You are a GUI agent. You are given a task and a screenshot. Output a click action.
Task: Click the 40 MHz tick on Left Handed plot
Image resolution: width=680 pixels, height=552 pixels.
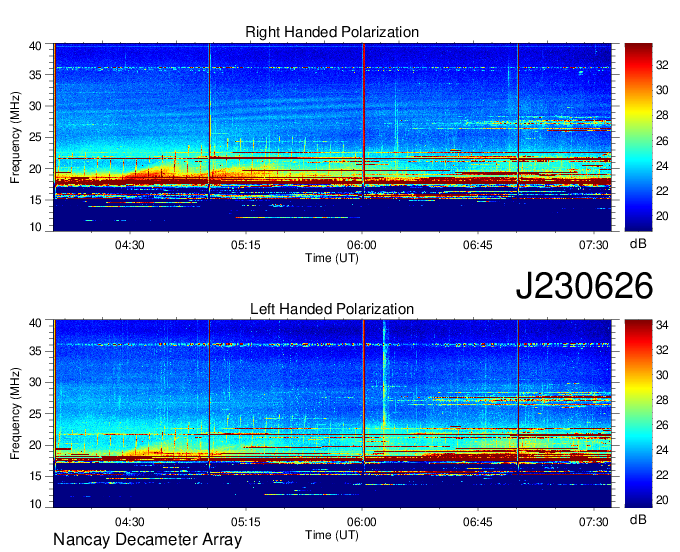[36, 323]
